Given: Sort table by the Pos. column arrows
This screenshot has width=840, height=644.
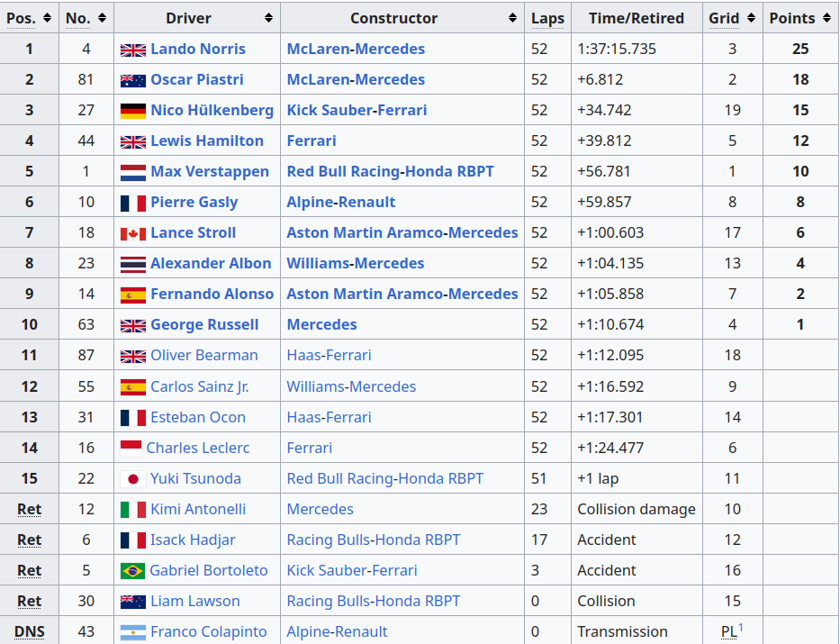Looking at the screenshot, I should (x=47, y=18).
